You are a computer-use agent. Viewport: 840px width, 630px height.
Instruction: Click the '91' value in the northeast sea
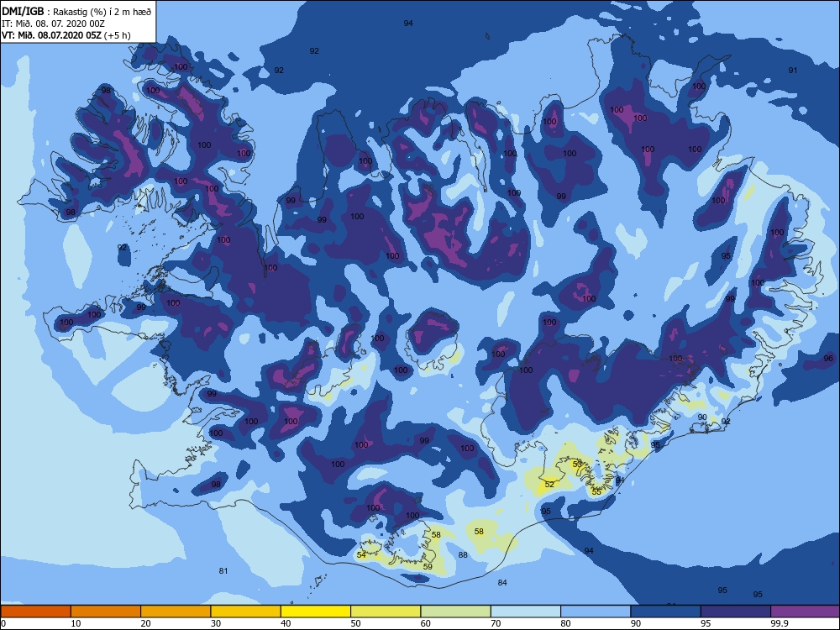point(793,71)
